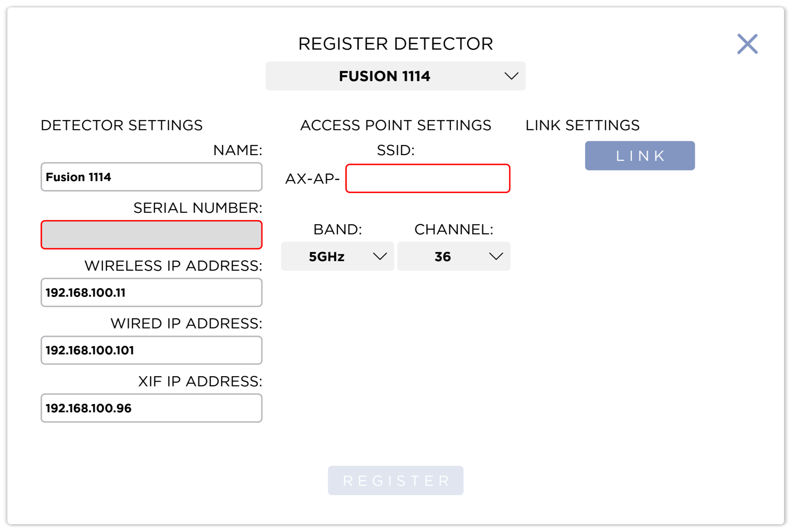Click the empty SSID input box
The height and width of the screenshot is (532, 792).
point(428,179)
